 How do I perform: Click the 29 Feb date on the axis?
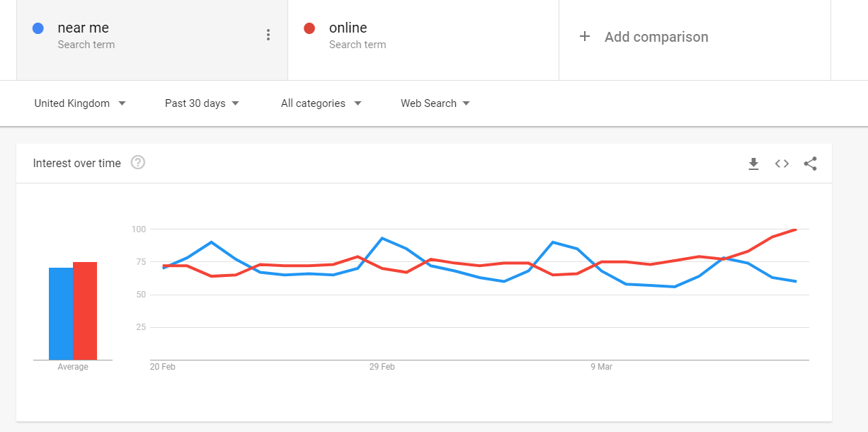click(382, 367)
